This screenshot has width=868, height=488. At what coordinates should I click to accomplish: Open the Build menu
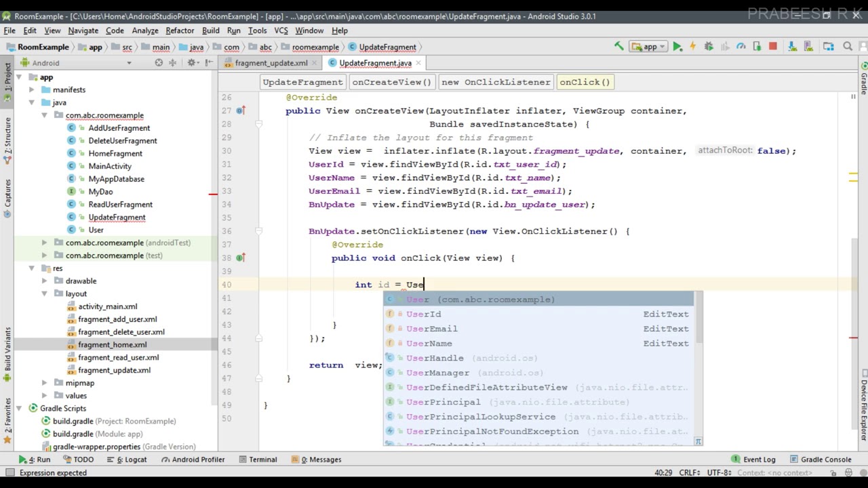(x=210, y=30)
